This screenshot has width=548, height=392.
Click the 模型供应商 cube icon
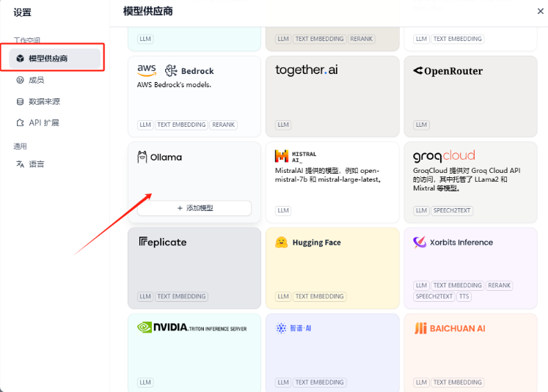pos(21,59)
